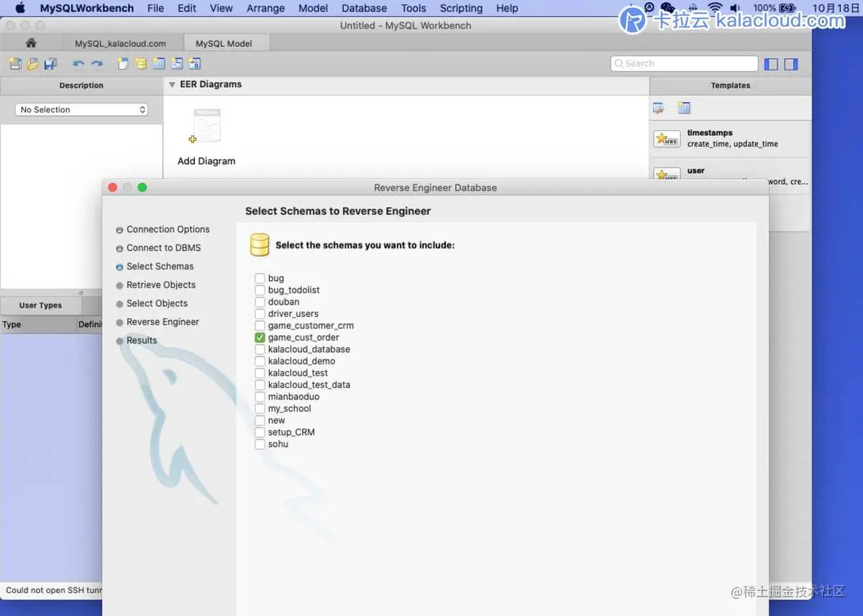The width and height of the screenshot is (863, 616).
Task: Check the bug schema checkbox
Action: (x=260, y=278)
